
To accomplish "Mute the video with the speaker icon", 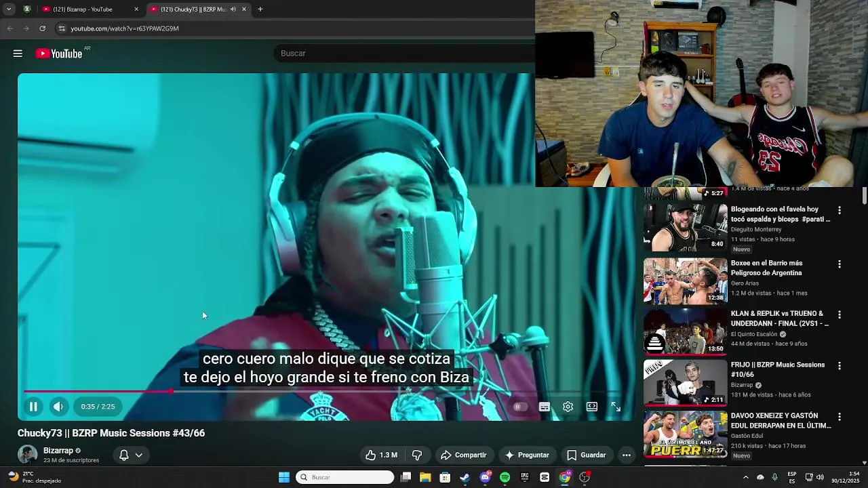I will [58, 407].
